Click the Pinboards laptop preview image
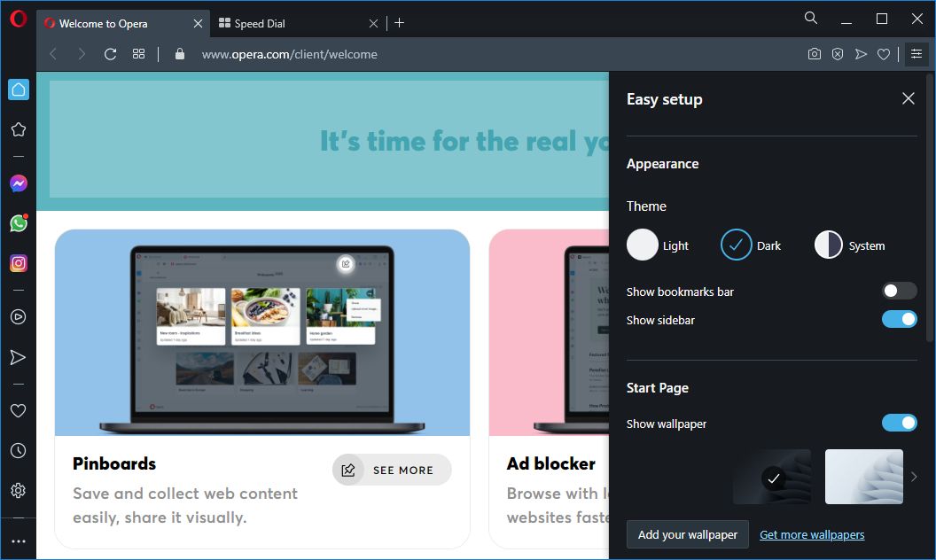 (262, 332)
